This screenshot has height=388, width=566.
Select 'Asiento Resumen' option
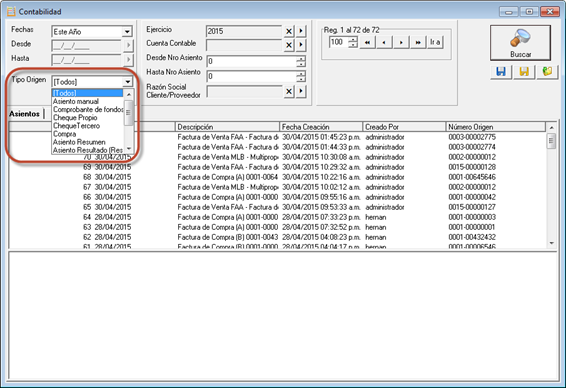[88, 142]
